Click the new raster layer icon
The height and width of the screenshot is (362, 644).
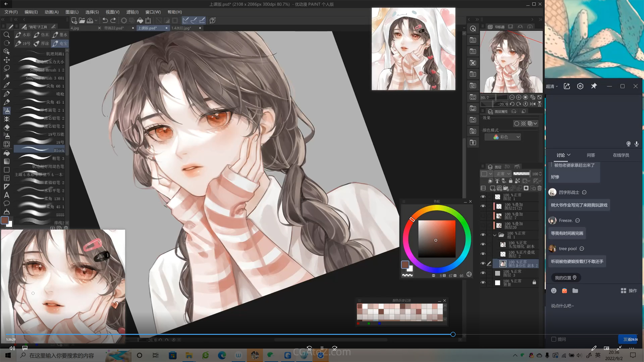point(492,188)
